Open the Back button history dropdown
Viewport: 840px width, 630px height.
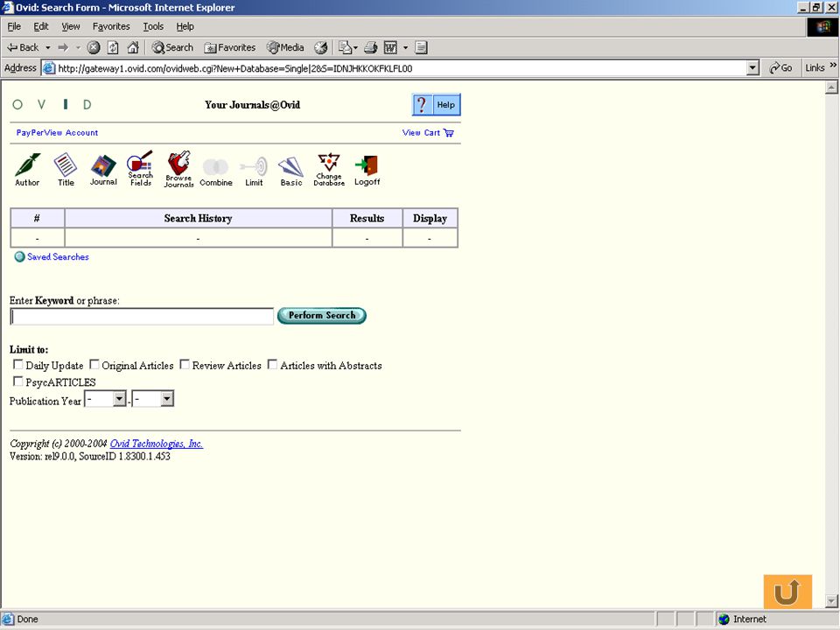click(x=47, y=47)
